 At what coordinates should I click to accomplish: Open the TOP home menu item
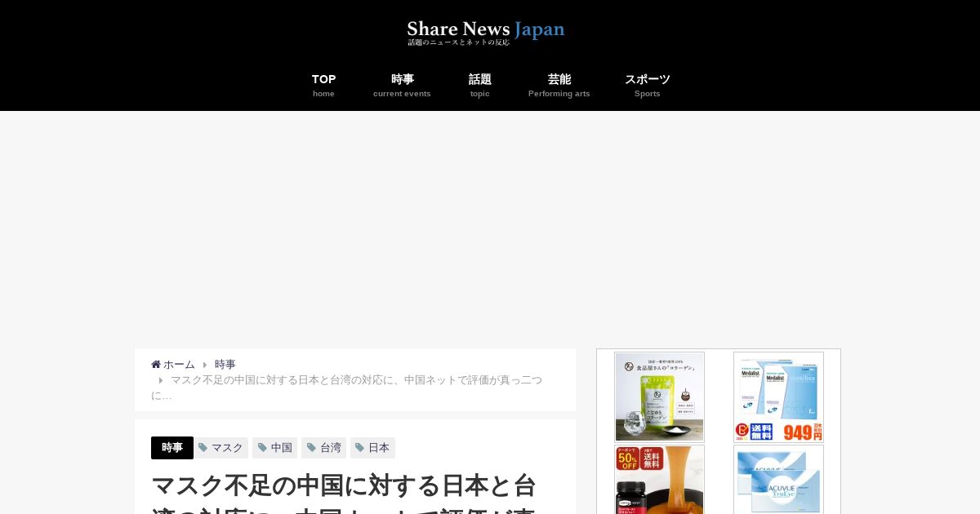click(323, 86)
